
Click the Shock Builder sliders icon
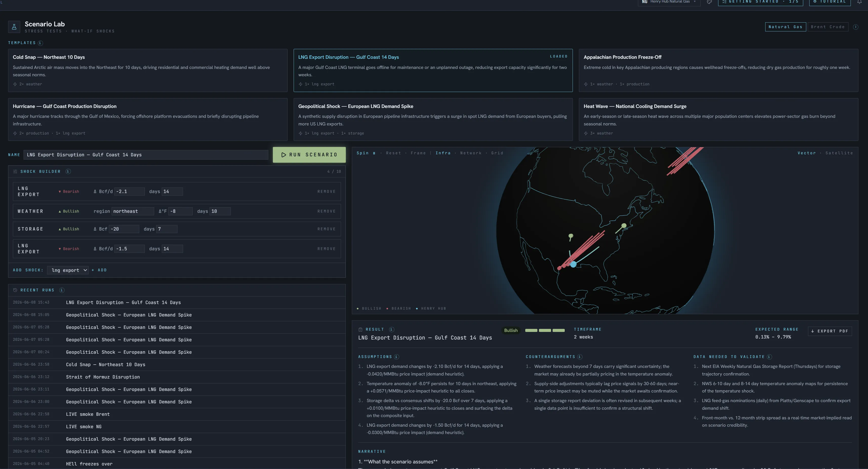pyautogui.click(x=15, y=172)
